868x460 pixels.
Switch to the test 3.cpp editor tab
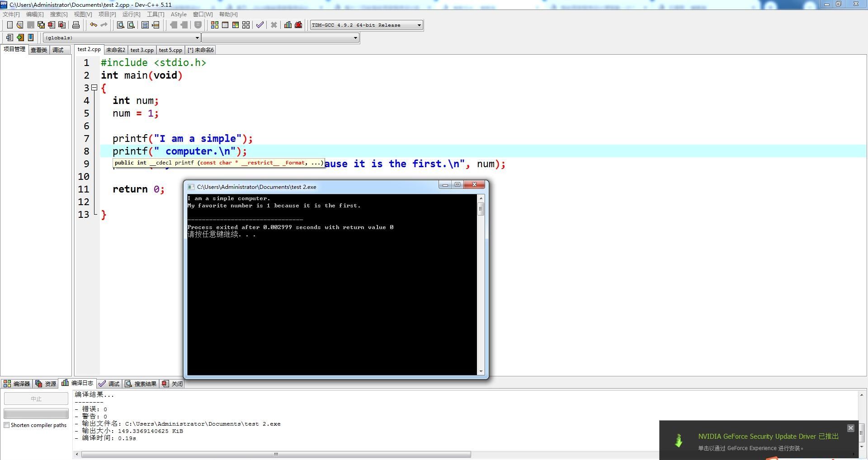142,50
